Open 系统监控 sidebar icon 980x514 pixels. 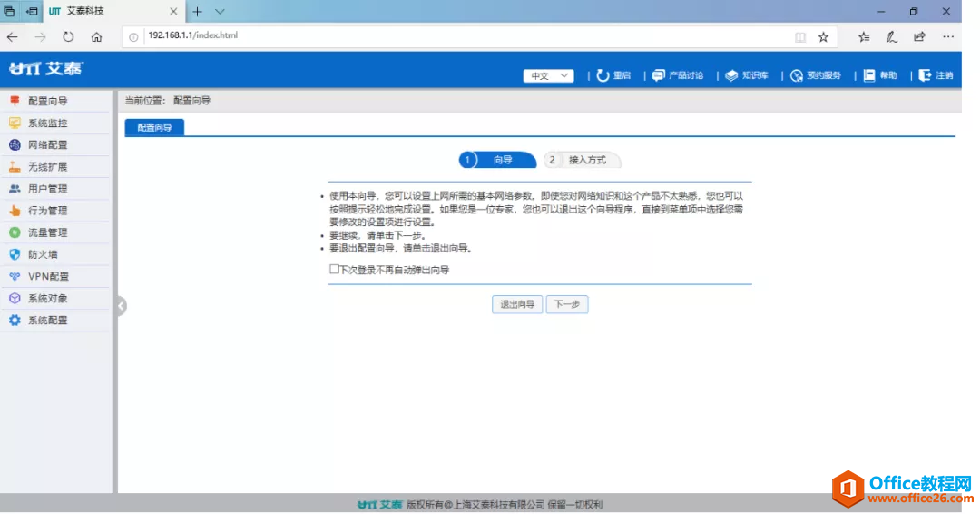pos(15,123)
